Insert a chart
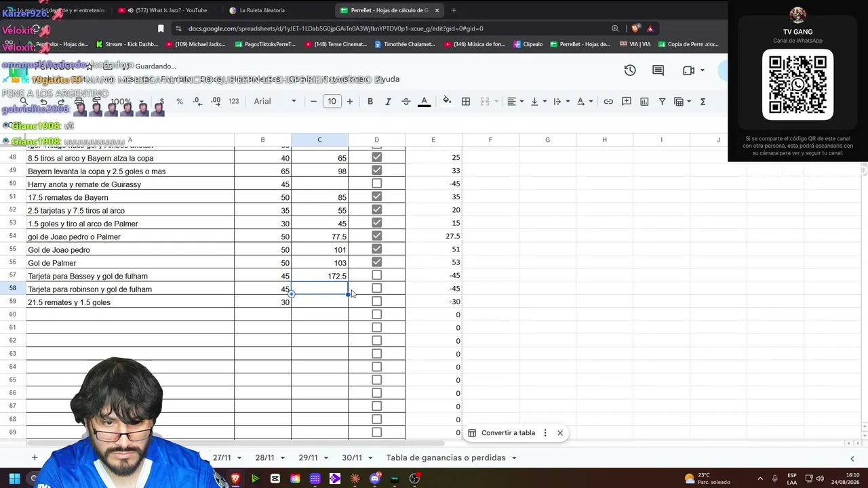Screen dimensions: 868x488 [x=644, y=102]
